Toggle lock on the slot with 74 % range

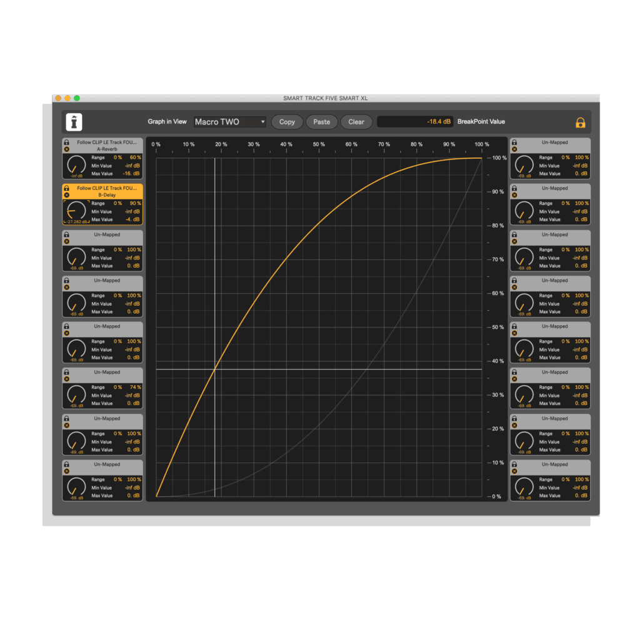[x=66, y=372]
